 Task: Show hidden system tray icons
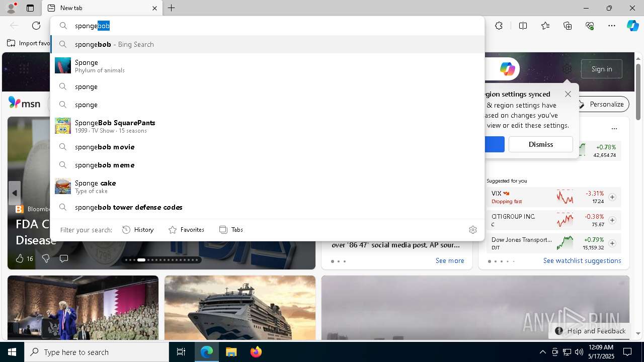(x=542, y=352)
